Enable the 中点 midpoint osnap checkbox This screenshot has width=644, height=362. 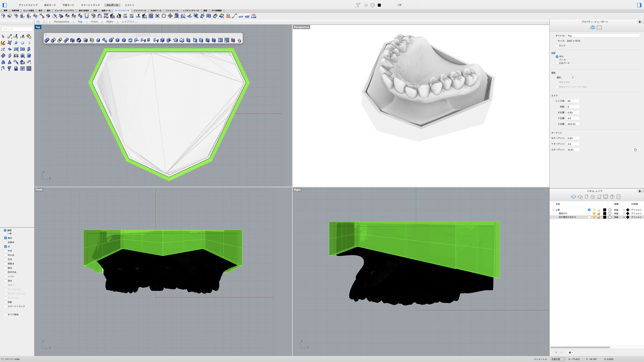(5, 251)
